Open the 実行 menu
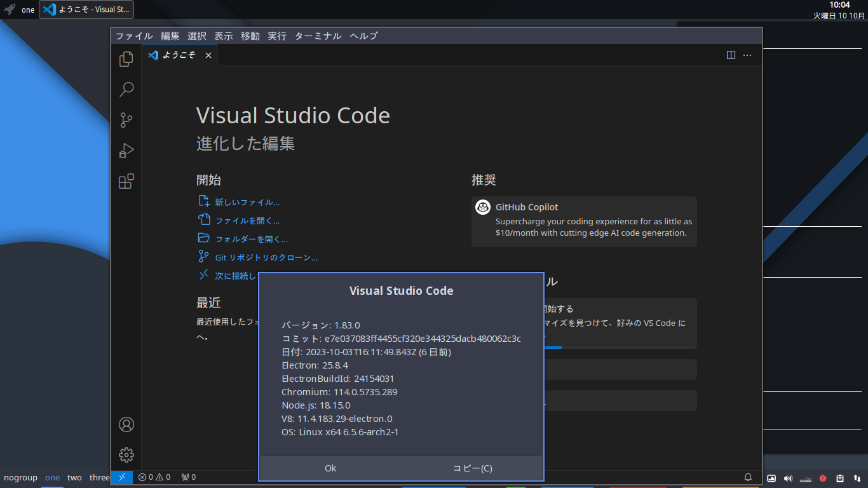Screen dimensions: 868x488 [x=277, y=36]
